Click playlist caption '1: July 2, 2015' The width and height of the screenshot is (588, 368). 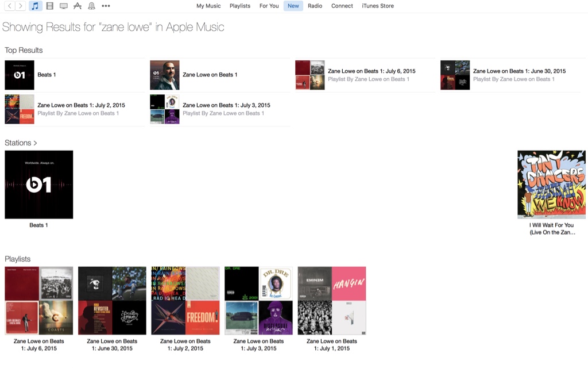(185, 348)
